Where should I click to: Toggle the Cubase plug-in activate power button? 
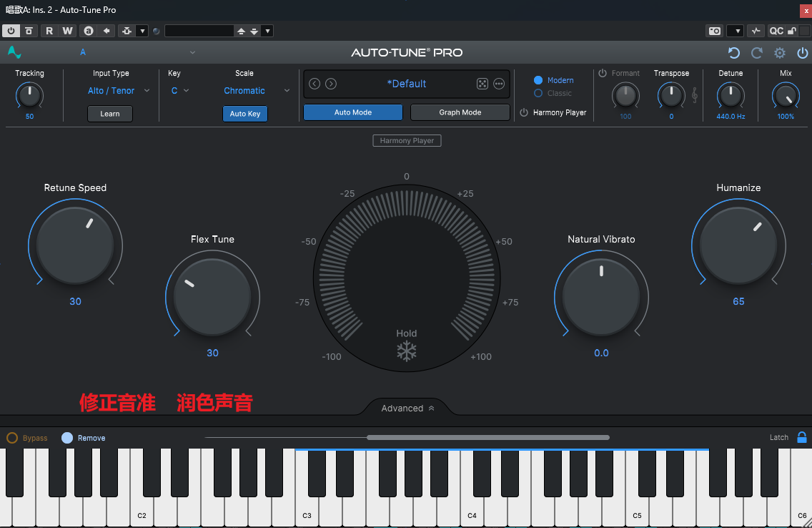coord(11,31)
